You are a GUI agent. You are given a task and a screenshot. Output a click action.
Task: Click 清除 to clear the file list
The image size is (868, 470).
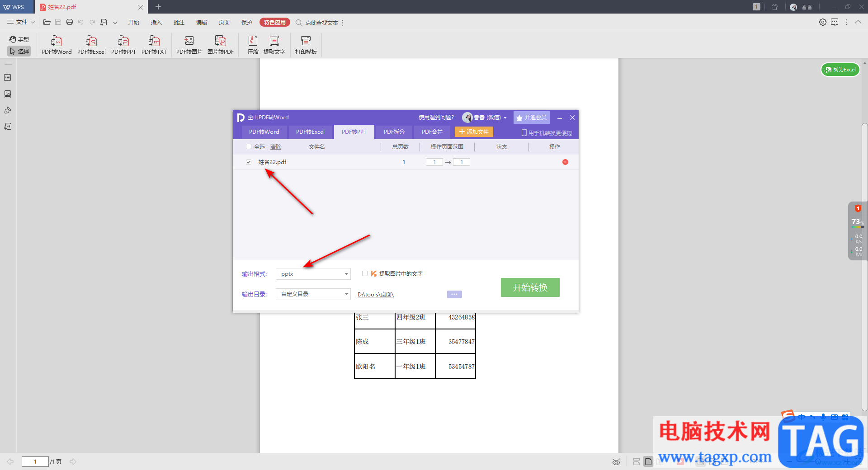click(276, 147)
